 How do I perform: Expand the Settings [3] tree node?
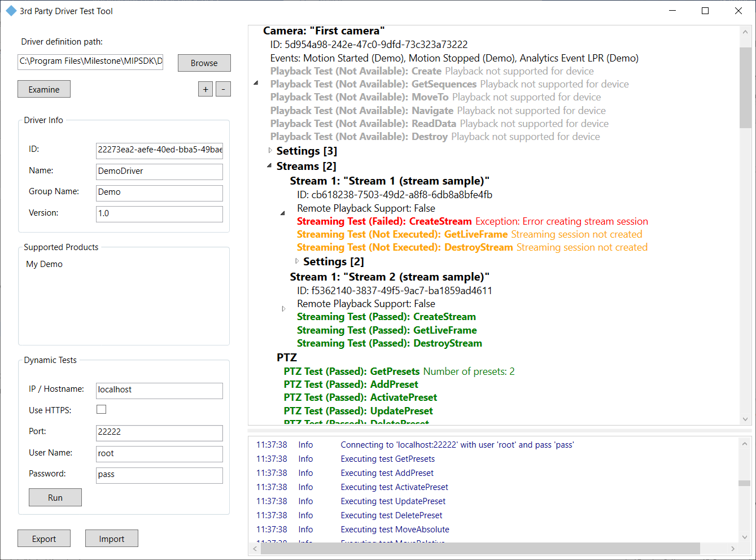tap(270, 151)
